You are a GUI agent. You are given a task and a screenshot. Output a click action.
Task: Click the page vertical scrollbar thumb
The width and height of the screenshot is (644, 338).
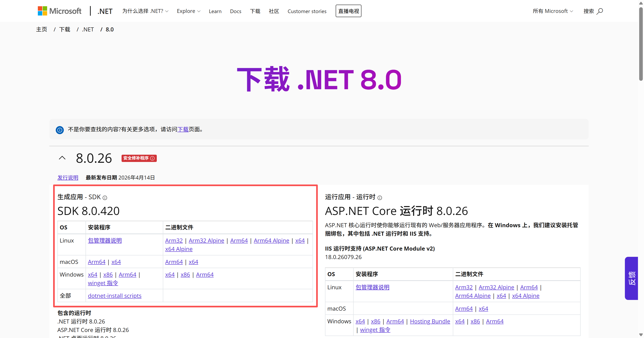coord(641,44)
